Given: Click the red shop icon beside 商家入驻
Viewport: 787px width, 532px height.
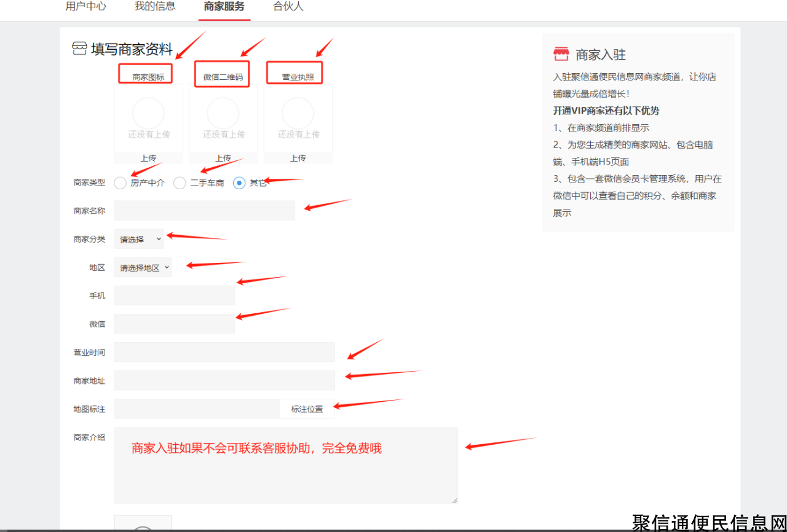Looking at the screenshot, I should [561, 55].
